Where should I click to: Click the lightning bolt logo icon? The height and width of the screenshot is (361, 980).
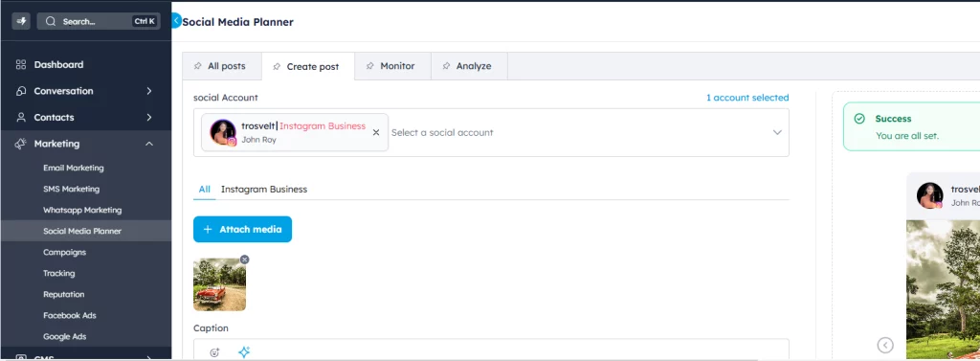coord(21,21)
